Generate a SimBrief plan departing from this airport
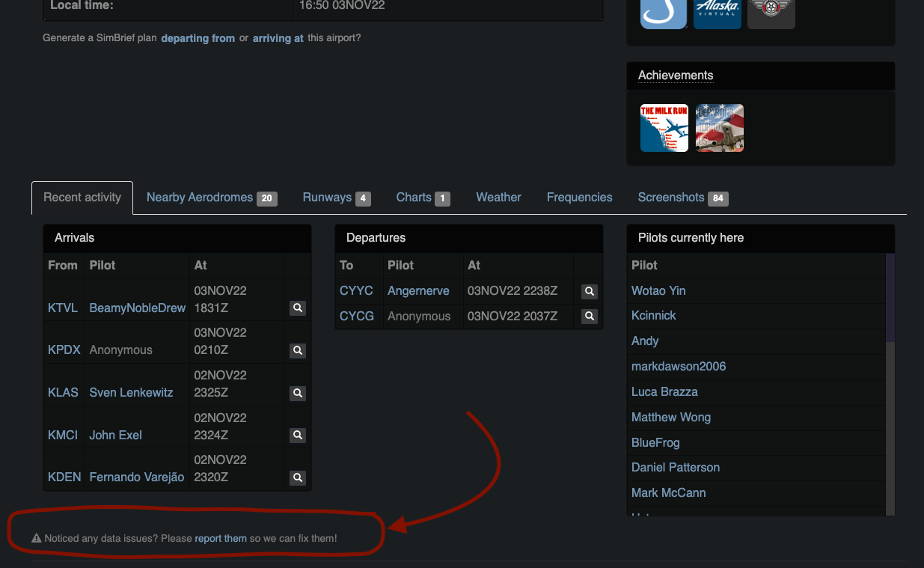 (x=198, y=37)
